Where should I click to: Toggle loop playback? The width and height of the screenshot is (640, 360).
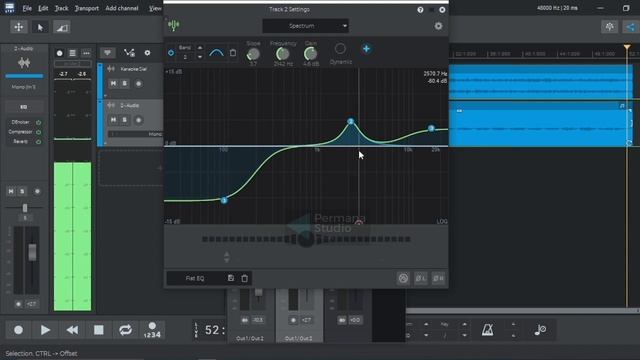125,330
